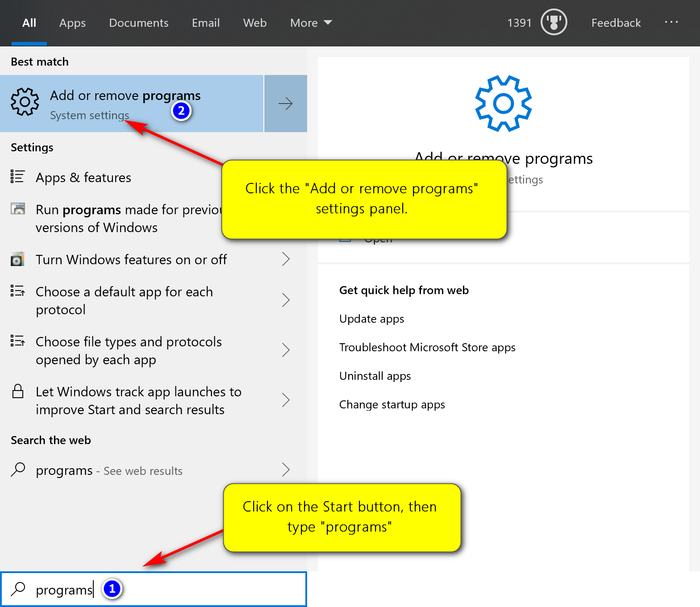Screen dimensions: 700x607
Task: Switch to the Email tab
Action: click(x=206, y=23)
